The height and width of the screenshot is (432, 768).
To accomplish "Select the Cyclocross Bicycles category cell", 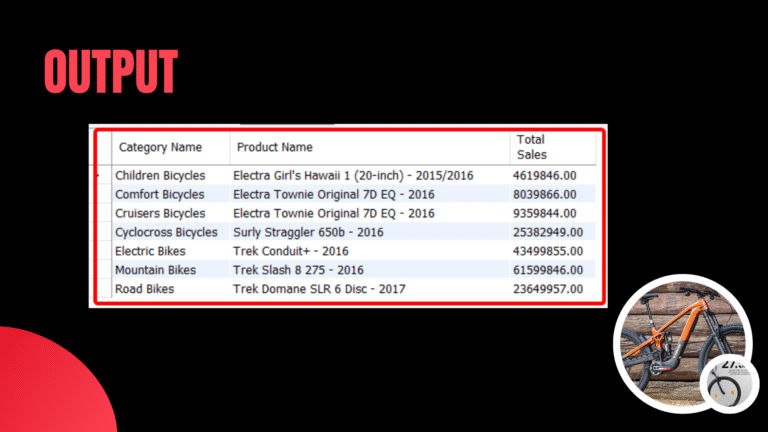I will tap(165, 233).
